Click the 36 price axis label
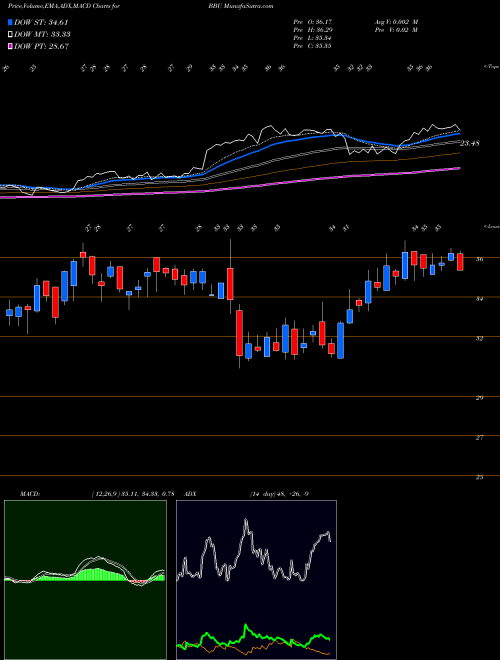Viewport: 500px width, 660px height. (479, 259)
